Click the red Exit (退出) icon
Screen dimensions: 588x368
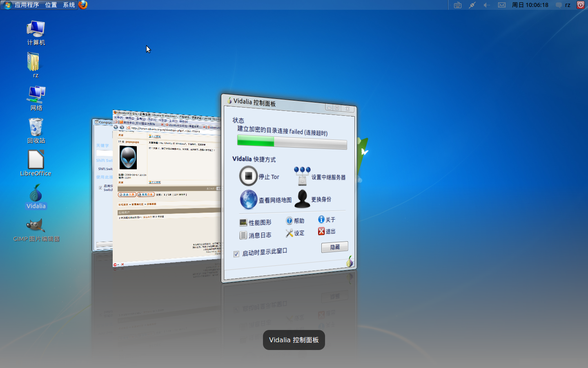click(x=321, y=231)
